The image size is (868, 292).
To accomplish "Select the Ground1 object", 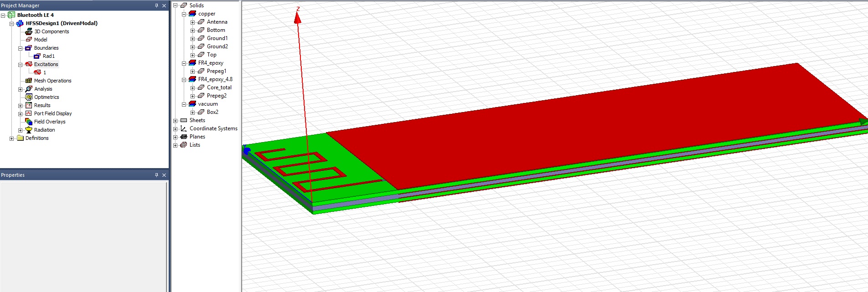I will (x=217, y=38).
